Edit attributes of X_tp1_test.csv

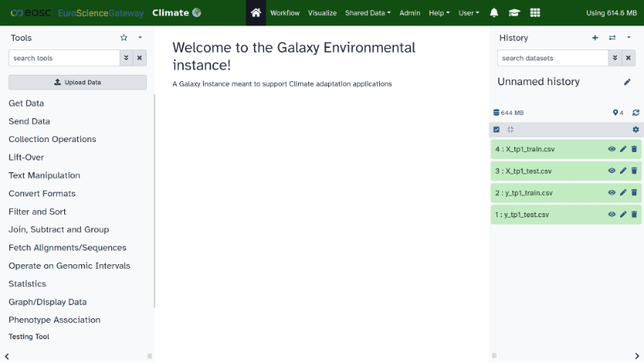pyautogui.click(x=623, y=171)
